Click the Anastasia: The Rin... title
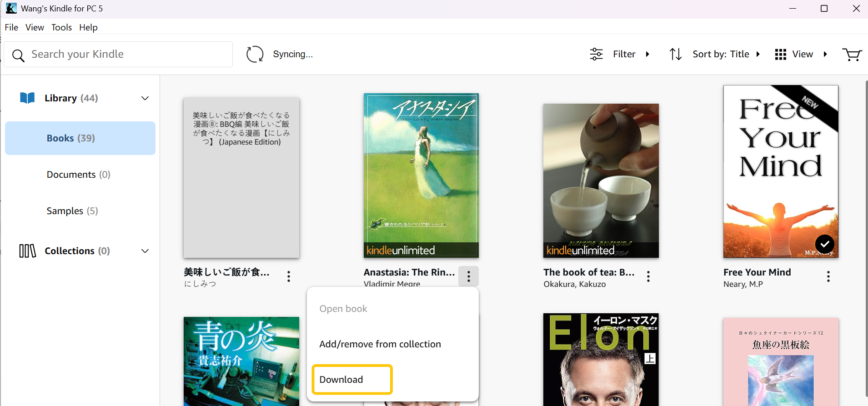The image size is (868, 406). click(409, 272)
